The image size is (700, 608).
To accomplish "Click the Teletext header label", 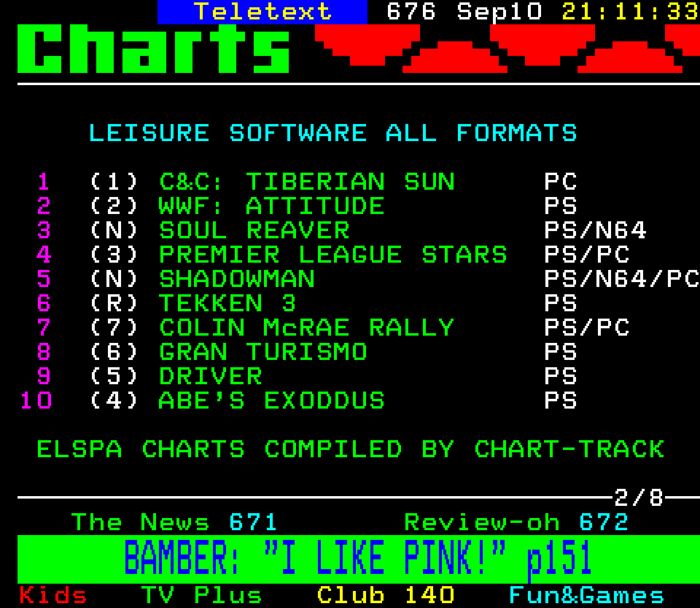I will [x=262, y=12].
